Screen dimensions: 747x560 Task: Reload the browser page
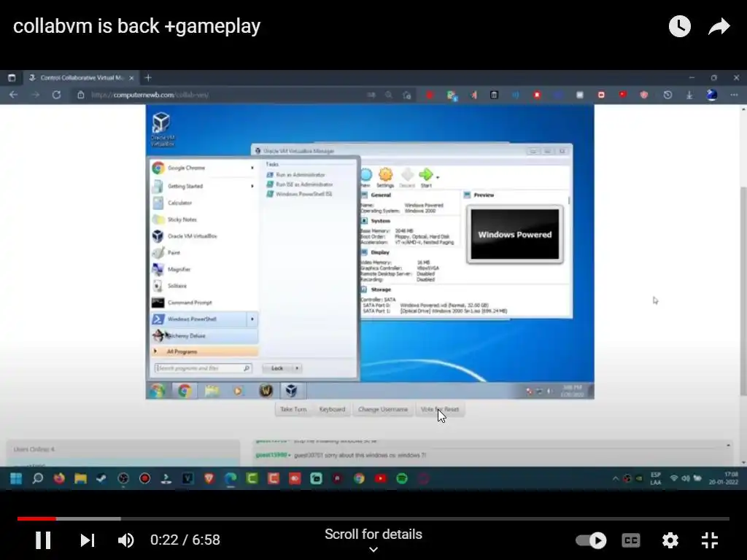click(56, 95)
